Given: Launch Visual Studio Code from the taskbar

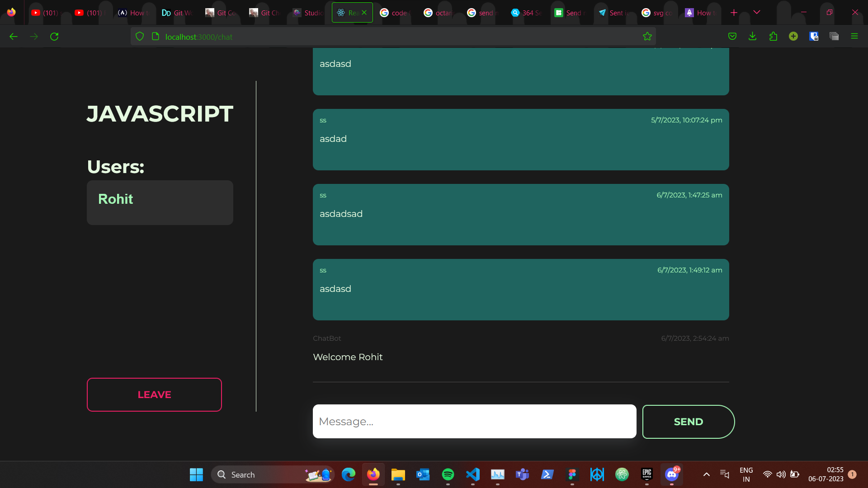Looking at the screenshot, I should (473, 474).
